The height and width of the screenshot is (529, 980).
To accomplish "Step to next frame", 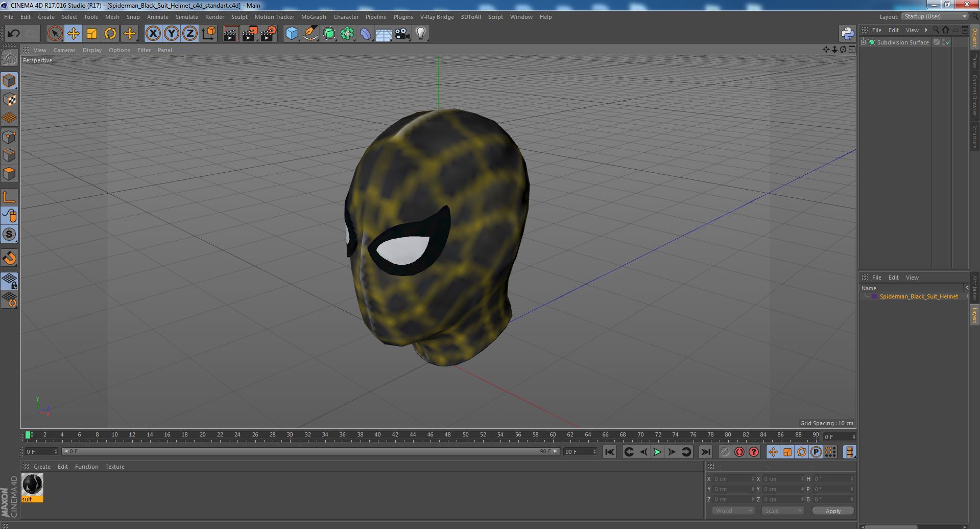I will click(672, 452).
